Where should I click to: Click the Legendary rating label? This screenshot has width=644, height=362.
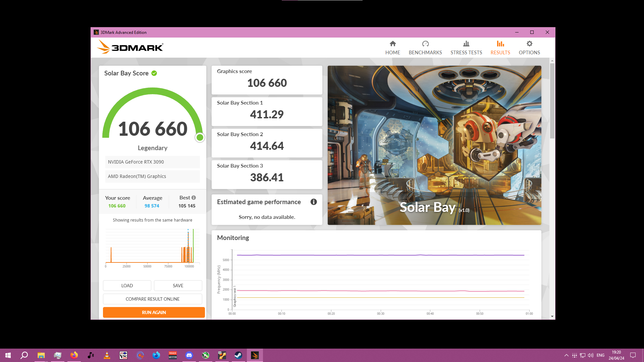pos(153,148)
